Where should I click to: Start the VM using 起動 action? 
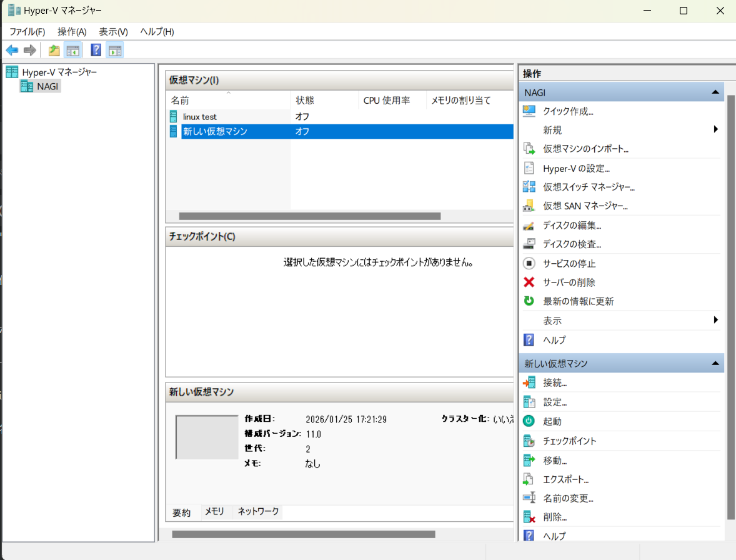[x=552, y=421]
